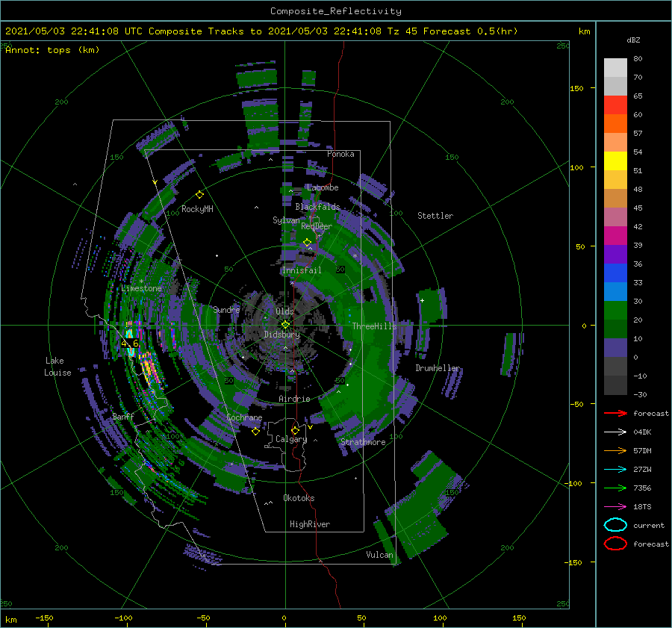Click the red forecast ellipse legend symbol
Image resolution: width=672 pixels, height=628 pixels.
pyautogui.click(x=615, y=544)
